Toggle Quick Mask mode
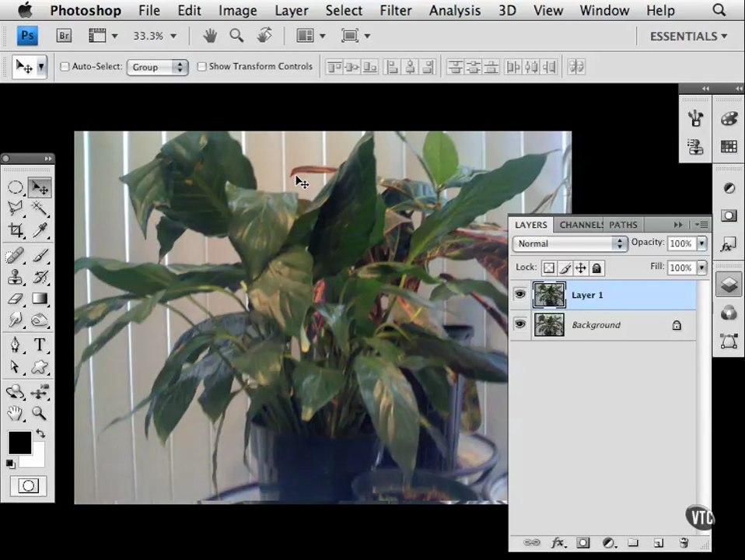745x560 pixels. click(29, 486)
